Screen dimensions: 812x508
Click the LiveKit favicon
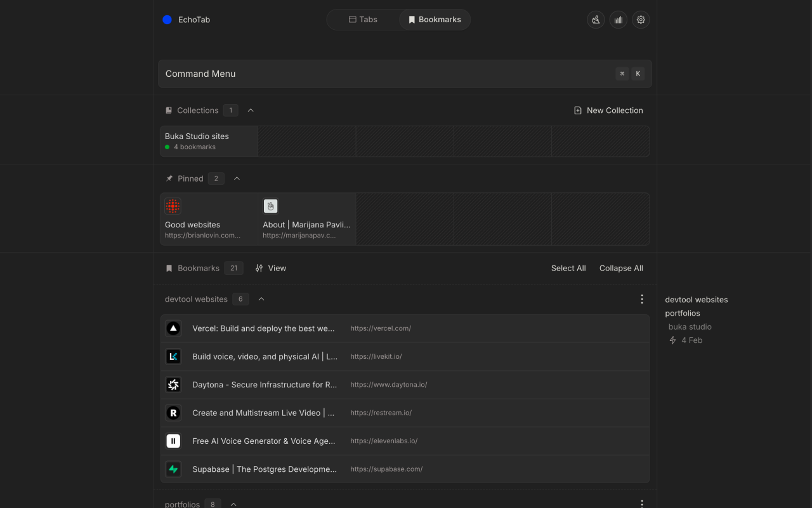pos(173,356)
